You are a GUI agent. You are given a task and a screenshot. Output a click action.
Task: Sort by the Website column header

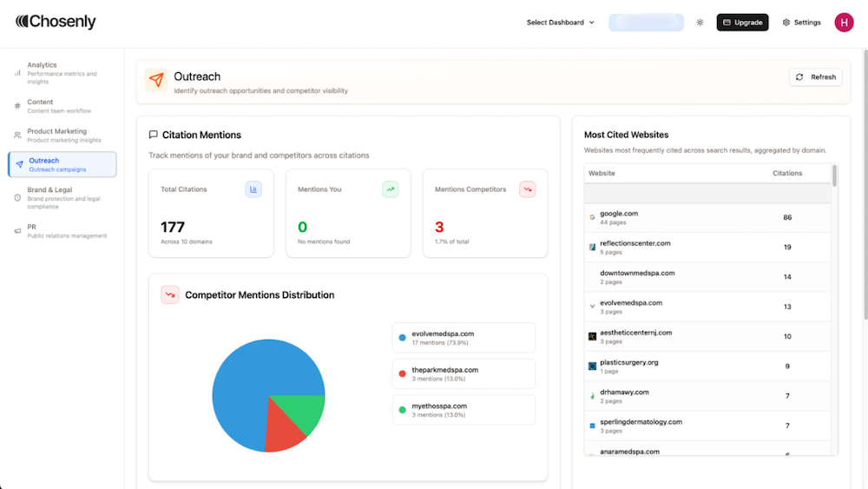[602, 174]
